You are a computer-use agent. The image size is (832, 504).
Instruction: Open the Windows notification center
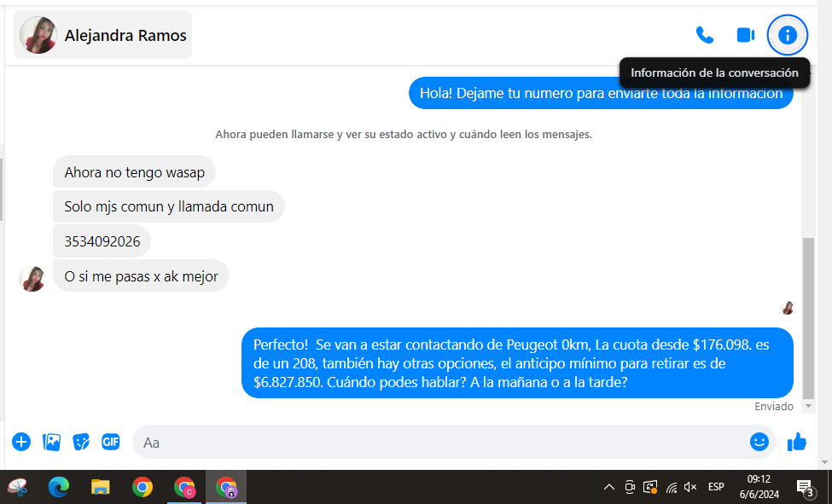click(805, 487)
